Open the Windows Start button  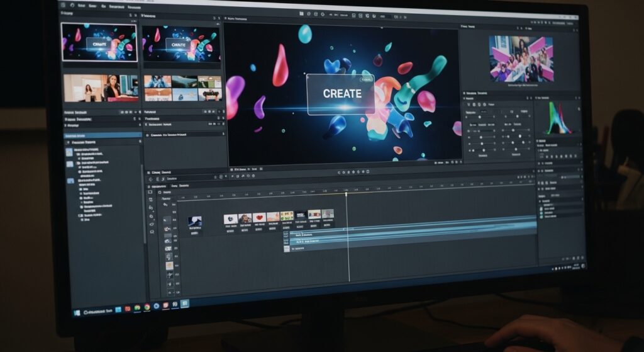[x=77, y=314]
